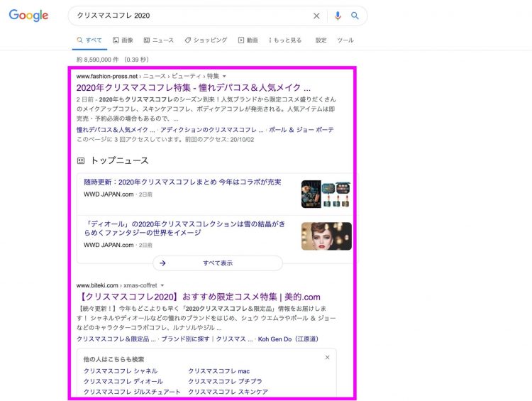Open sitelink ポール & ジョー ボーテ
Image resolution: width=532 pixels, height=401 pixels.
(x=301, y=130)
